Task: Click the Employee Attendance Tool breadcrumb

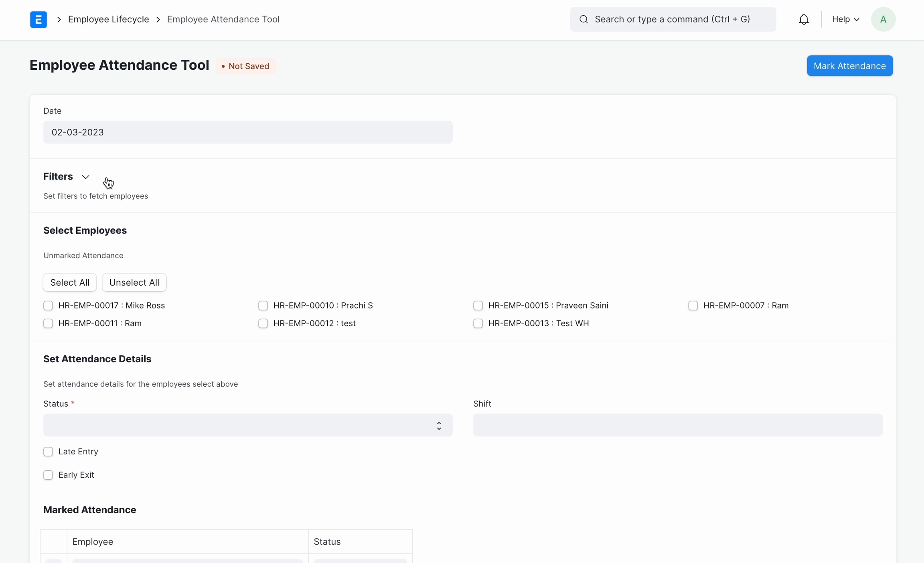Action: 223,19
